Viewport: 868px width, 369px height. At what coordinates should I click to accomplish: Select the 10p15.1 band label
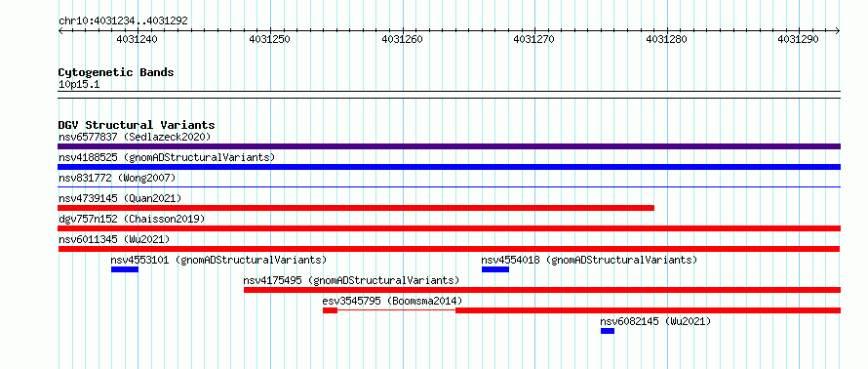coord(79,85)
